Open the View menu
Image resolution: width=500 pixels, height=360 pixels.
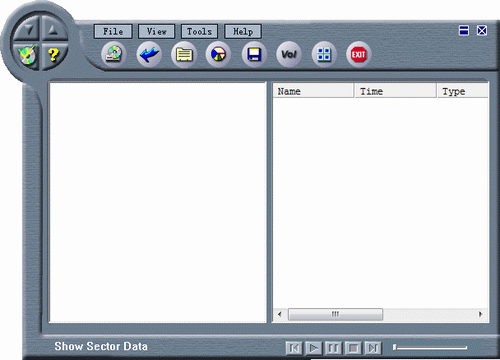click(x=156, y=32)
